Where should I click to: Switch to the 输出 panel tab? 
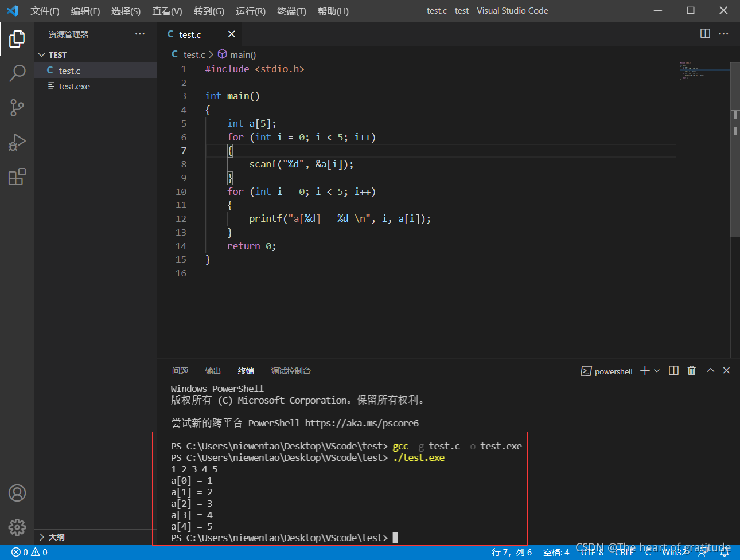tap(213, 371)
